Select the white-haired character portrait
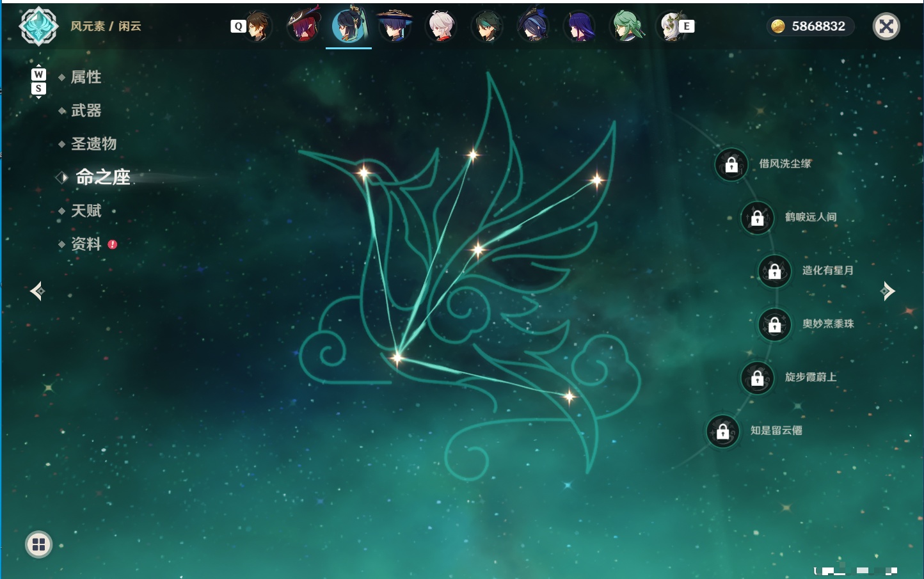This screenshot has height=579, width=924. [442, 26]
